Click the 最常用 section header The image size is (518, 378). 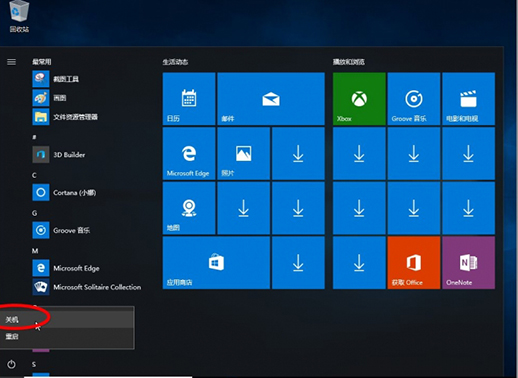point(42,62)
